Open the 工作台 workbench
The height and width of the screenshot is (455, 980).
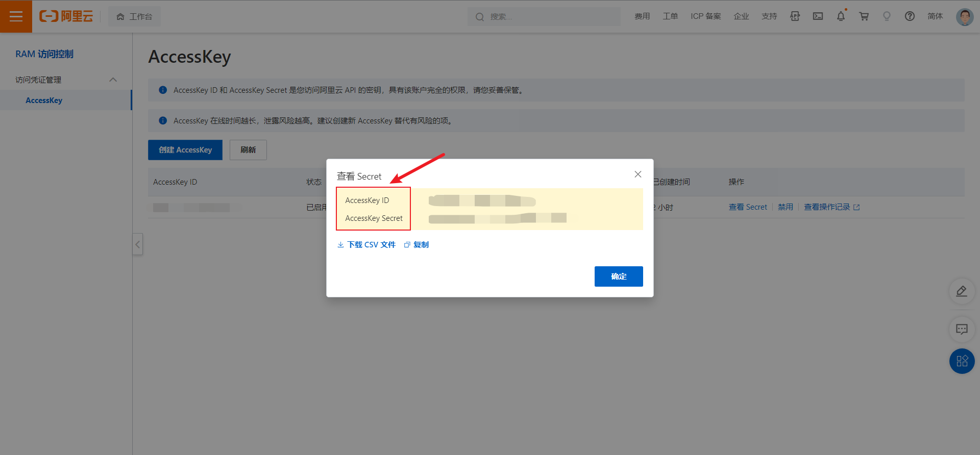click(x=134, y=16)
